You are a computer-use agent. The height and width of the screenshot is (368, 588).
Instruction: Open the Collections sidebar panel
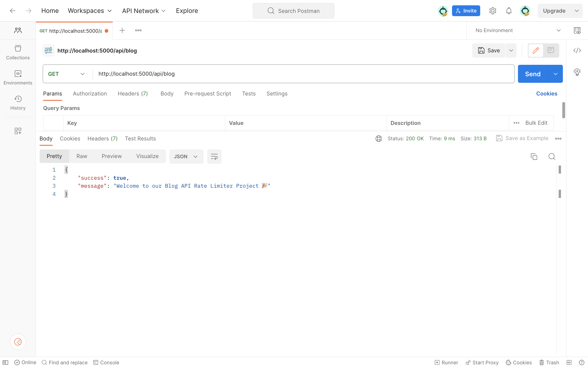(18, 52)
